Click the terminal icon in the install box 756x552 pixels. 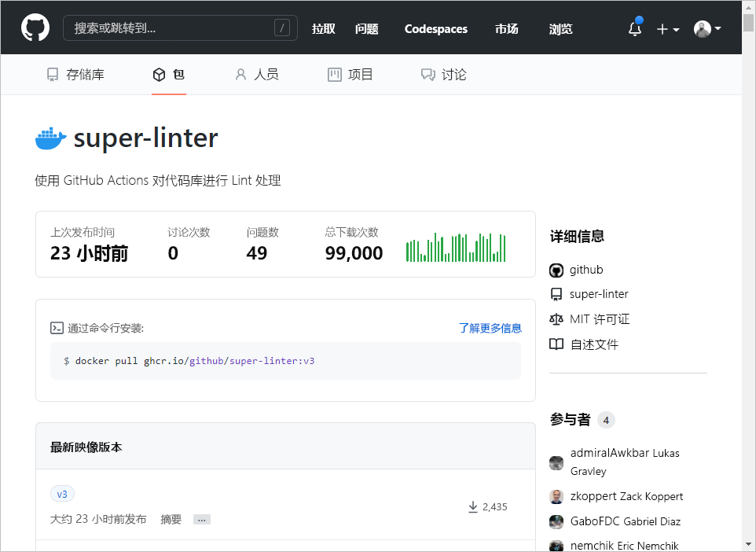57,327
